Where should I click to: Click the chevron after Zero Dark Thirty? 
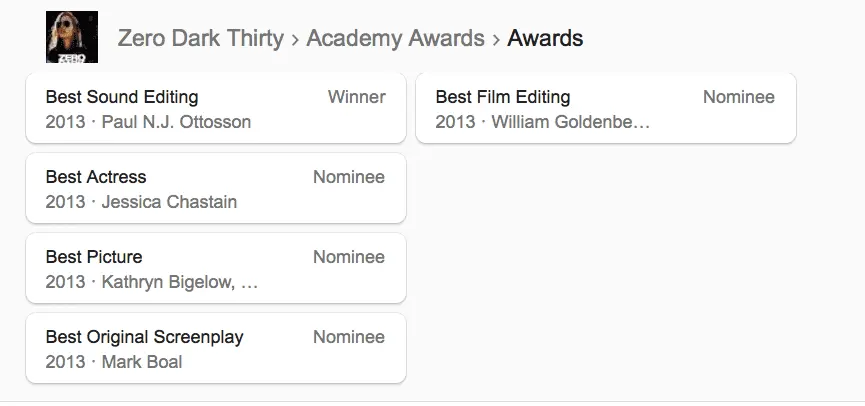click(295, 40)
